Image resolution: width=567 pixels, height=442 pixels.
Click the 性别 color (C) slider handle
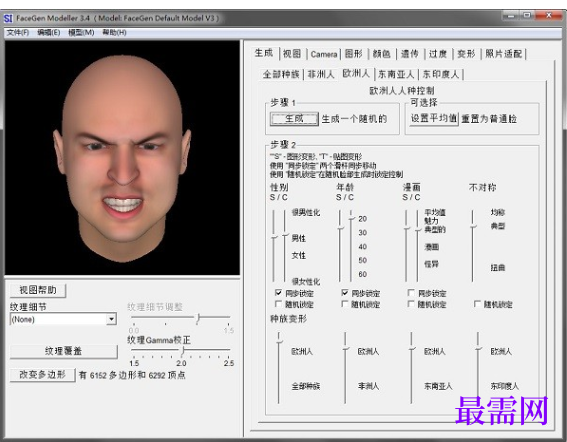point(285,236)
